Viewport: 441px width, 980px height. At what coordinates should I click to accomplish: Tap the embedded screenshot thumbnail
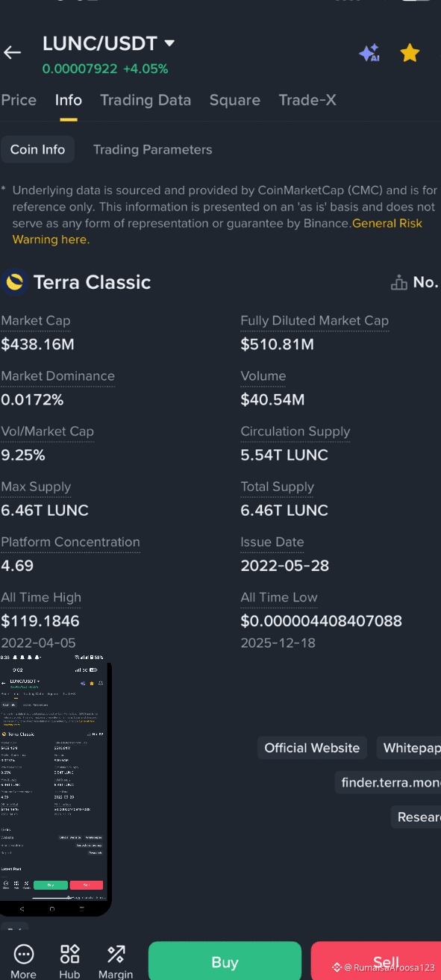coord(55,785)
